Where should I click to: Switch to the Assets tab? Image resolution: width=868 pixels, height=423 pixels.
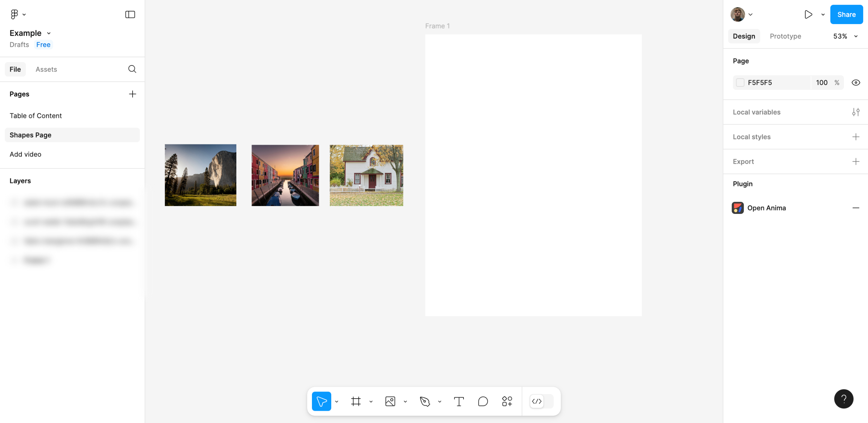coord(46,69)
